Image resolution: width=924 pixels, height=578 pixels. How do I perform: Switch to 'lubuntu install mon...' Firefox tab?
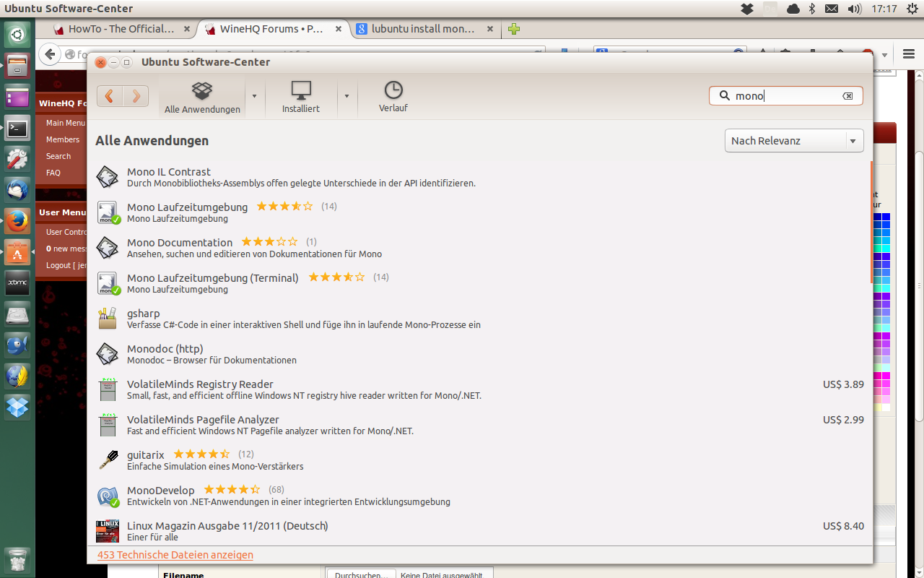point(424,29)
